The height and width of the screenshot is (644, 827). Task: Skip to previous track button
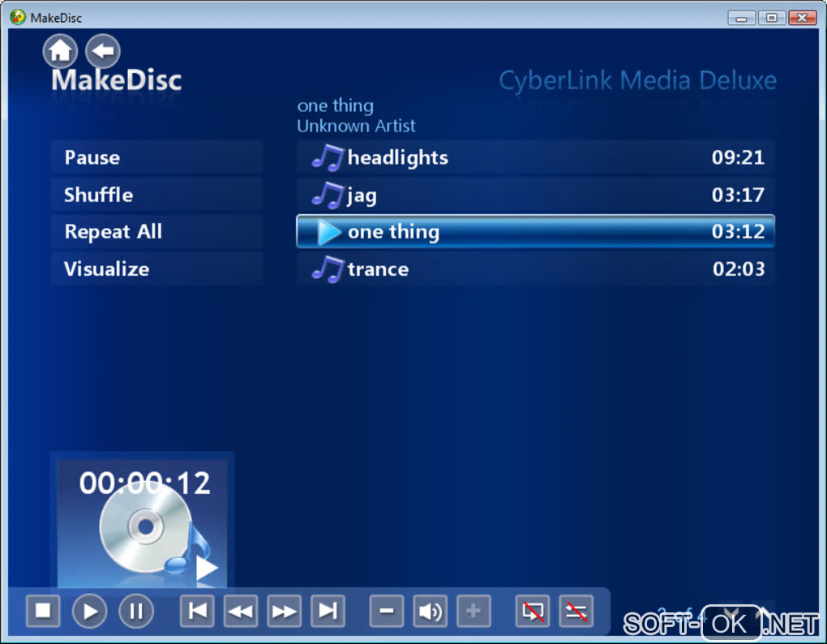(197, 612)
